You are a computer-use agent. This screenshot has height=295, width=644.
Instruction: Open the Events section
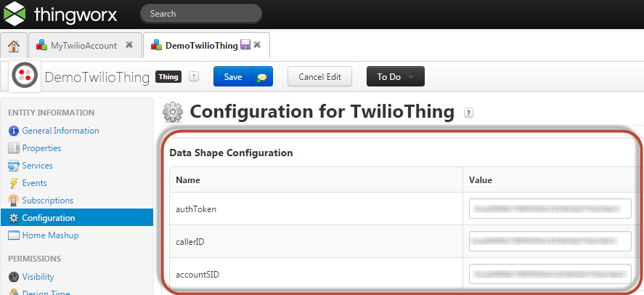(x=35, y=183)
